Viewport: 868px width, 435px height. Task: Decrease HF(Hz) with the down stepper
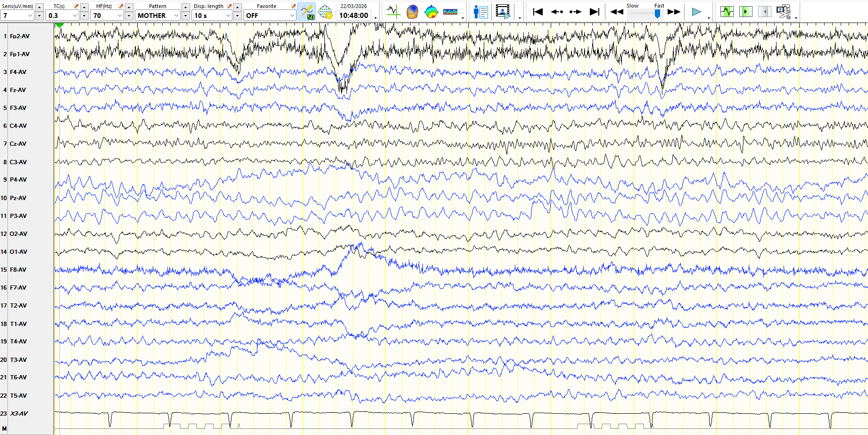click(x=129, y=16)
